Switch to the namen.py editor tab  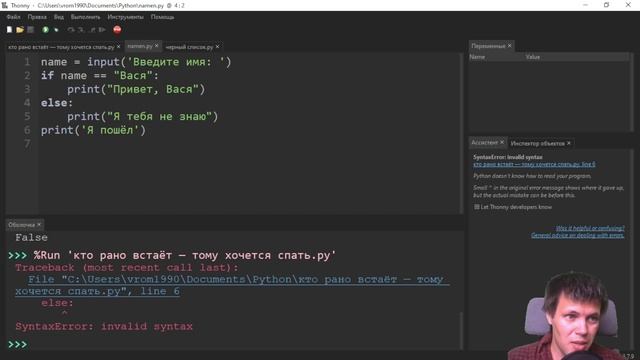(139, 46)
